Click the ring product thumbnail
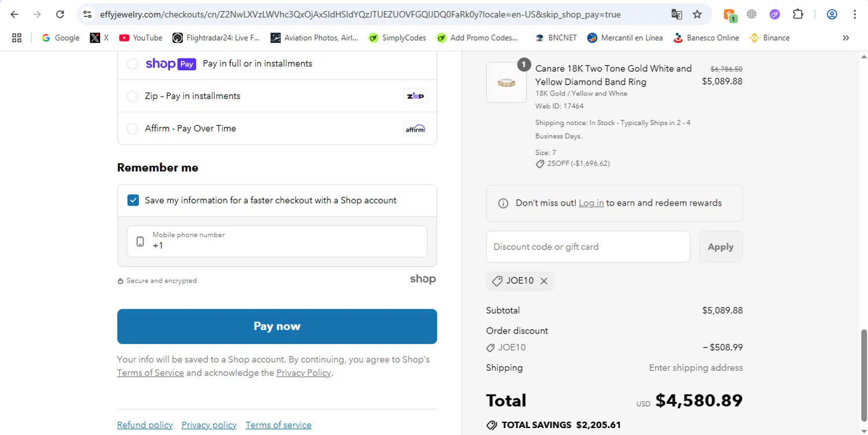This screenshot has width=868, height=435. click(x=506, y=83)
